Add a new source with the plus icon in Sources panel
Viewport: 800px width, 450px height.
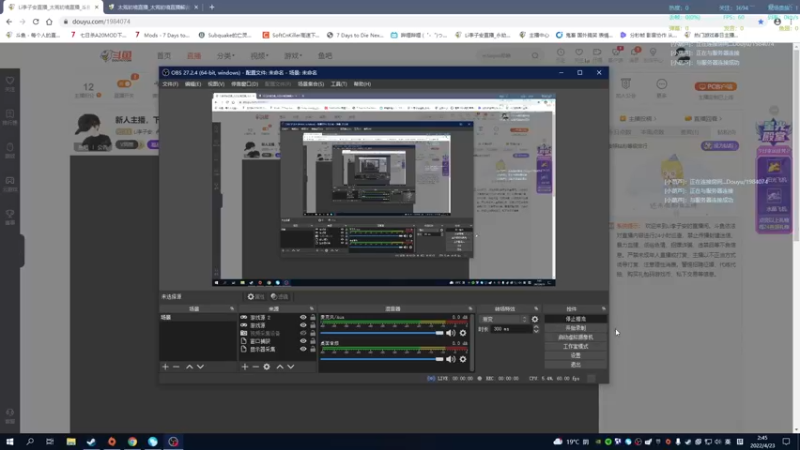point(245,367)
